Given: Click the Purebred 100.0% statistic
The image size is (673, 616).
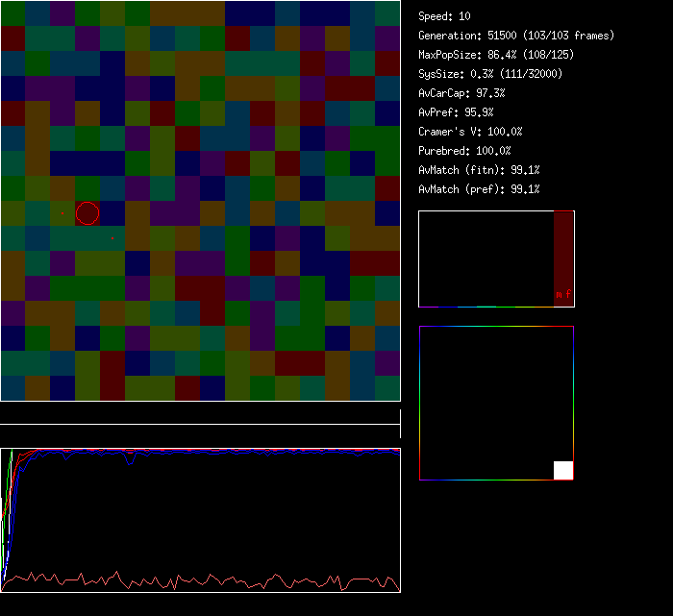Looking at the screenshot, I should (464, 151).
